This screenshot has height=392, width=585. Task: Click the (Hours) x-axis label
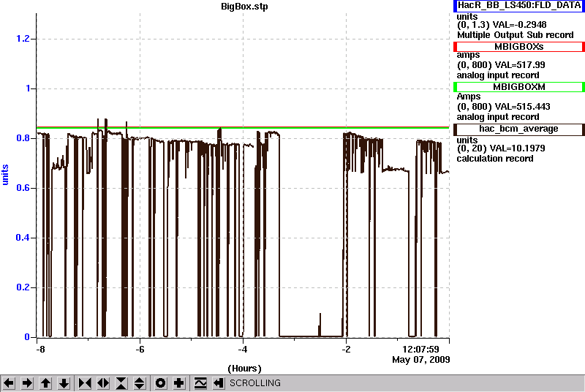click(x=244, y=369)
